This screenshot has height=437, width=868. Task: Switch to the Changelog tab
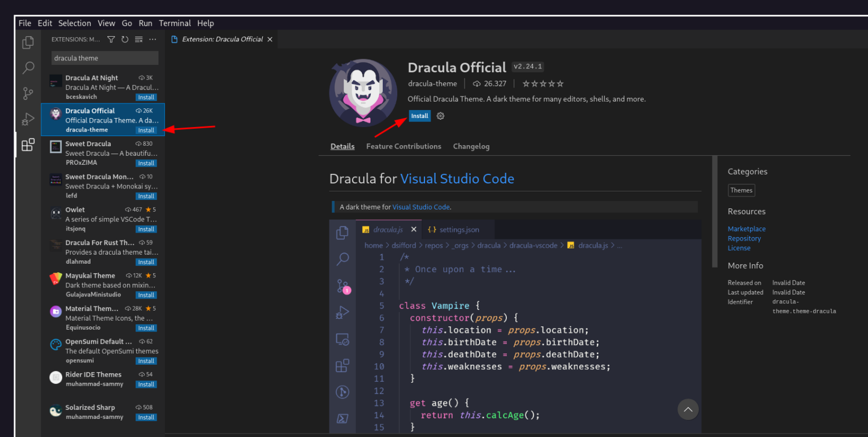click(x=471, y=146)
